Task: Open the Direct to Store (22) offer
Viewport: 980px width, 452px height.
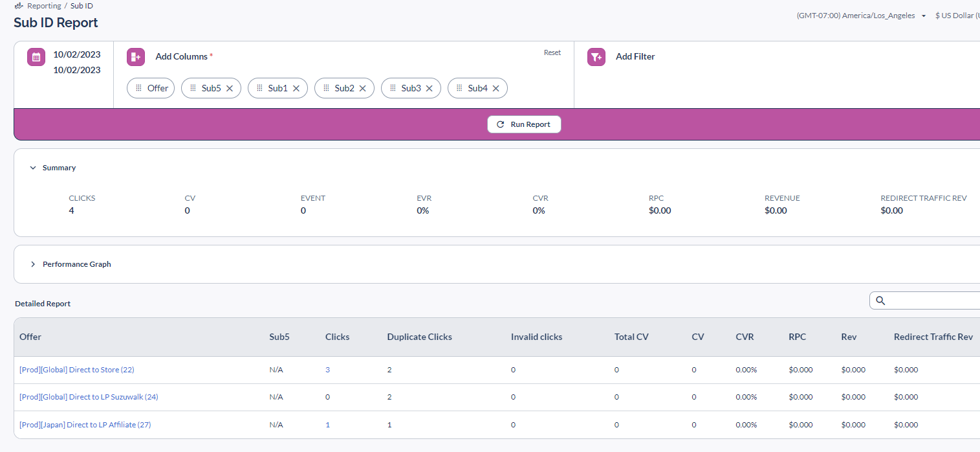Action: [x=77, y=370]
